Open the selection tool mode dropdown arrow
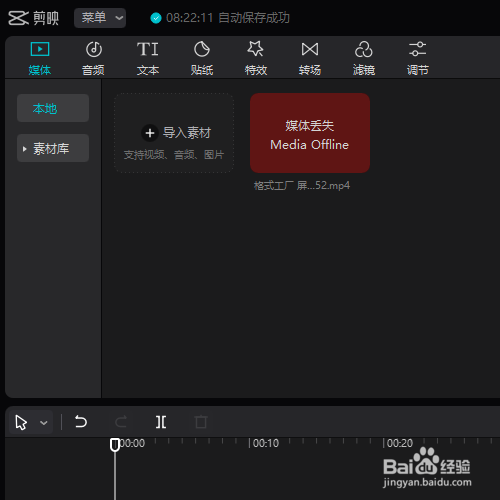The width and height of the screenshot is (500, 500). click(44, 423)
